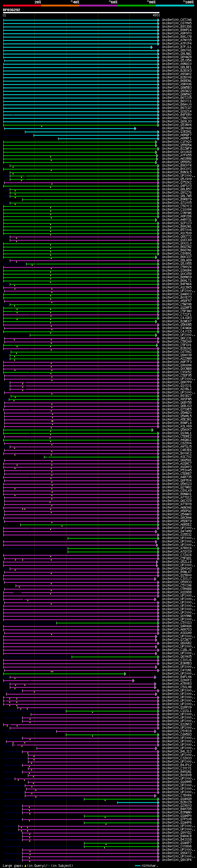Viewport: 197px width, 868px height.
Task: Select label UniRef100_Q53NV4
Action: 177,125
